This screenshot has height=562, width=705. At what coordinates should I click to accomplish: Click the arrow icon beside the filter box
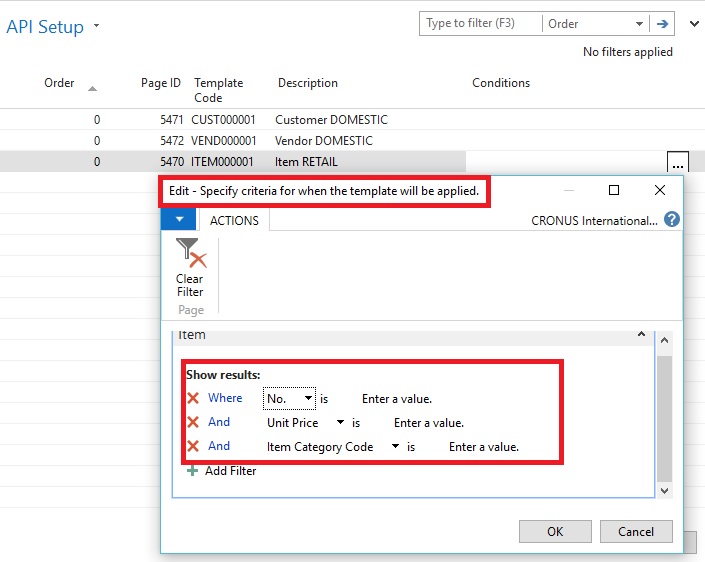click(x=662, y=24)
